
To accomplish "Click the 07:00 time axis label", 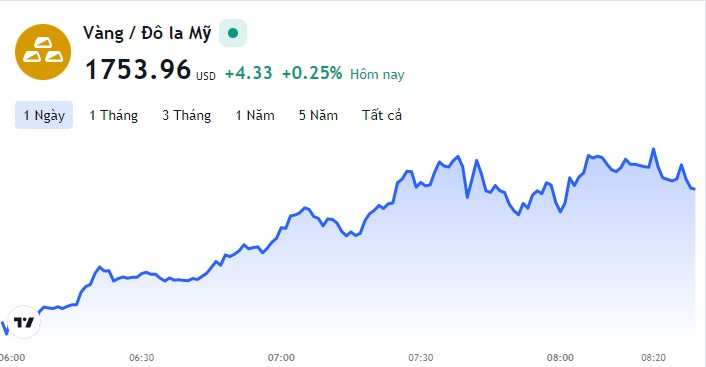I will pyautogui.click(x=281, y=358).
